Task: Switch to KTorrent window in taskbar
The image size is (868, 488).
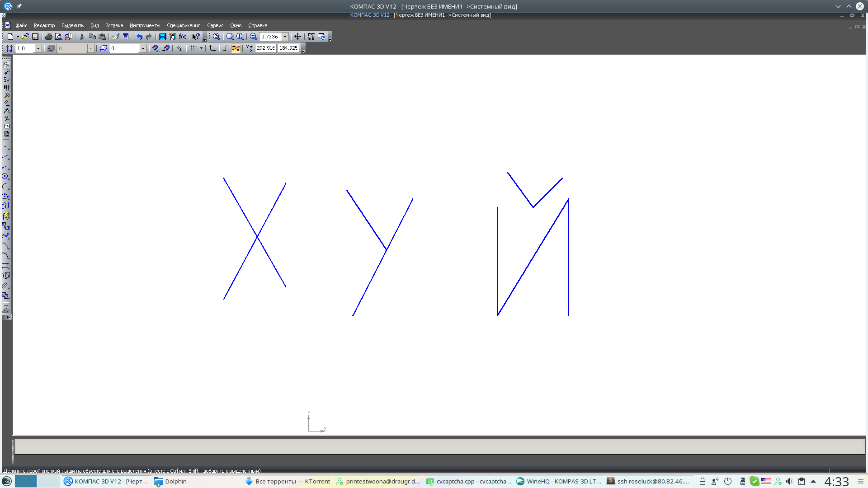Action: pyautogui.click(x=288, y=481)
